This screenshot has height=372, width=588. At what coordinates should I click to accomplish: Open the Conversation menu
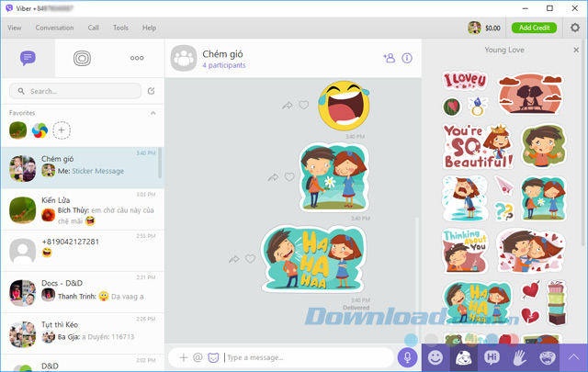pos(54,28)
